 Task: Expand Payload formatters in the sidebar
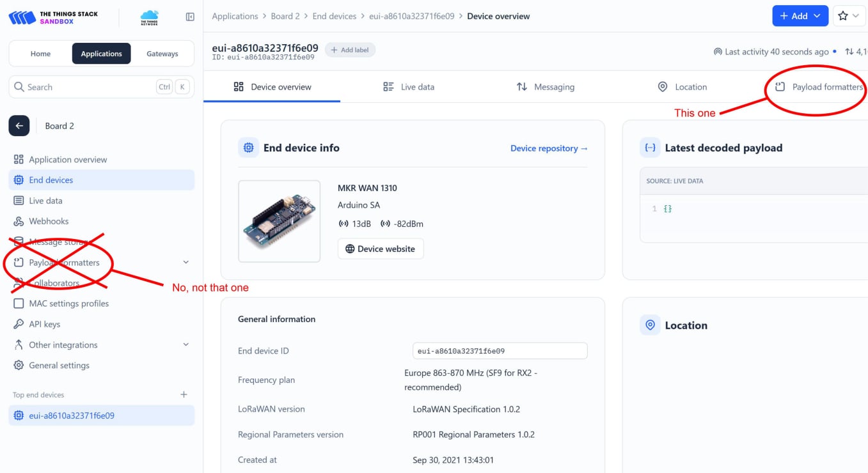click(185, 262)
